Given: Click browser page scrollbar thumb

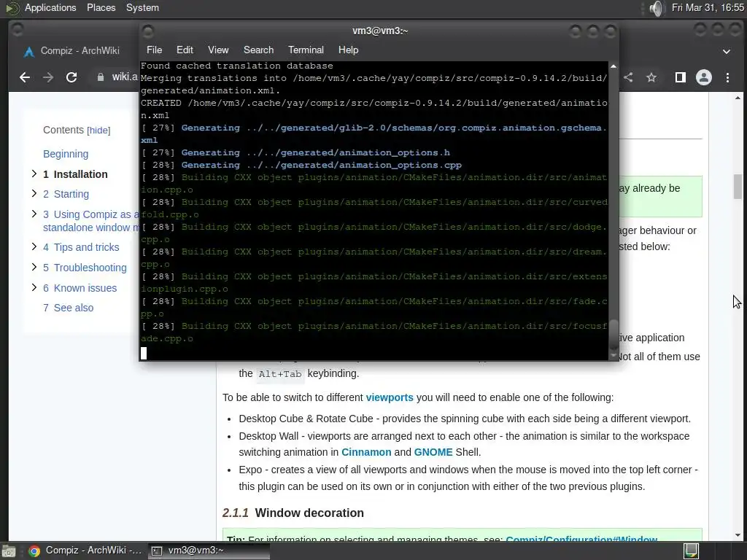Looking at the screenshot, I should point(738,187).
